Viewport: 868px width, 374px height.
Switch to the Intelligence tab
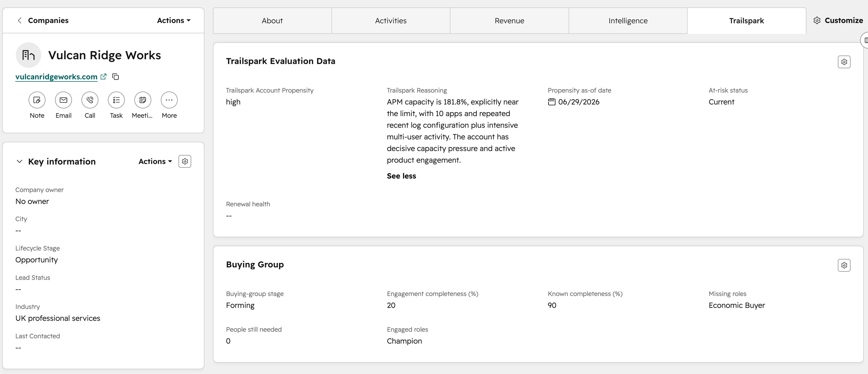[x=628, y=21]
